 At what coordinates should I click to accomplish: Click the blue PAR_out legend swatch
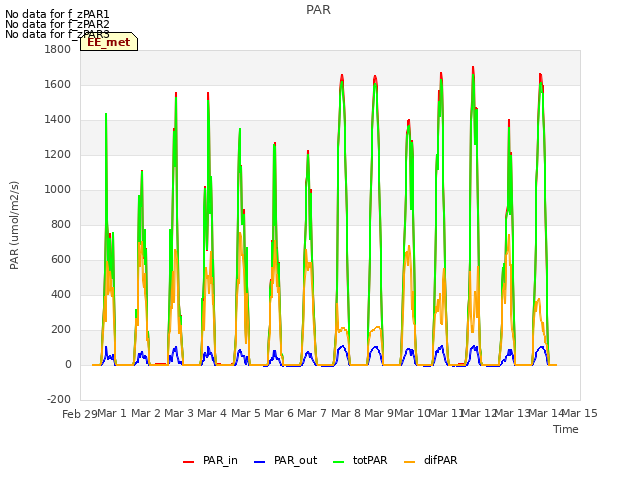point(259,462)
